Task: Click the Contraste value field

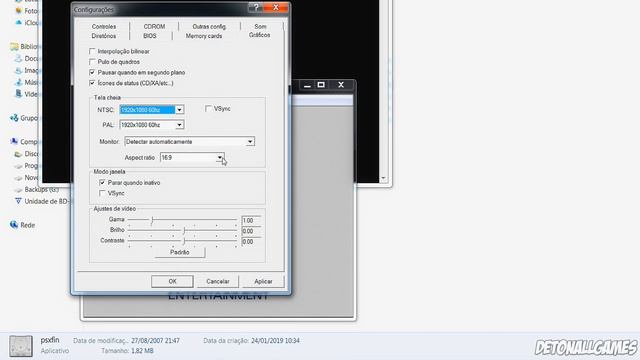Action: click(x=251, y=242)
